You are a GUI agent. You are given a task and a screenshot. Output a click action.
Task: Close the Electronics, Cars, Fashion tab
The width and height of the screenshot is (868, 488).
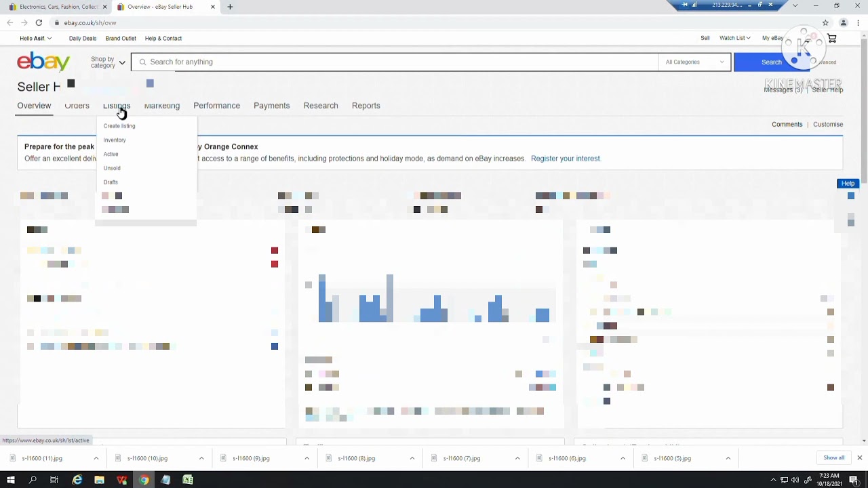pos(105,7)
